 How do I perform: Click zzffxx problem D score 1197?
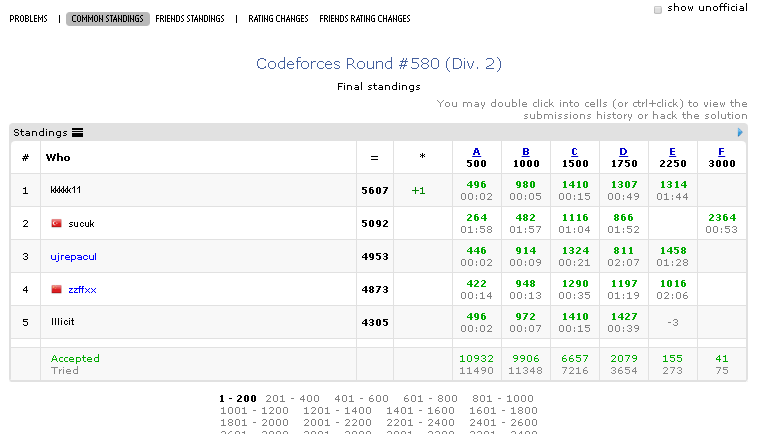(623, 284)
